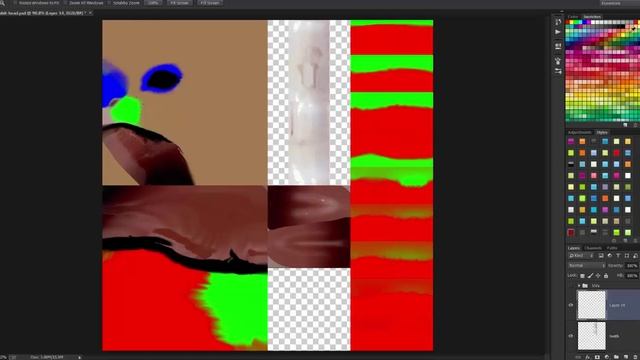Click the Doc size info in status bar
The height and width of the screenshot is (360, 640).
[x=47, y=357]
